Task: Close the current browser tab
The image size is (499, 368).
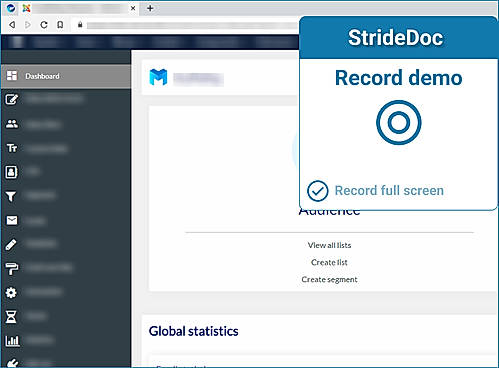Action: pos(133,8)
